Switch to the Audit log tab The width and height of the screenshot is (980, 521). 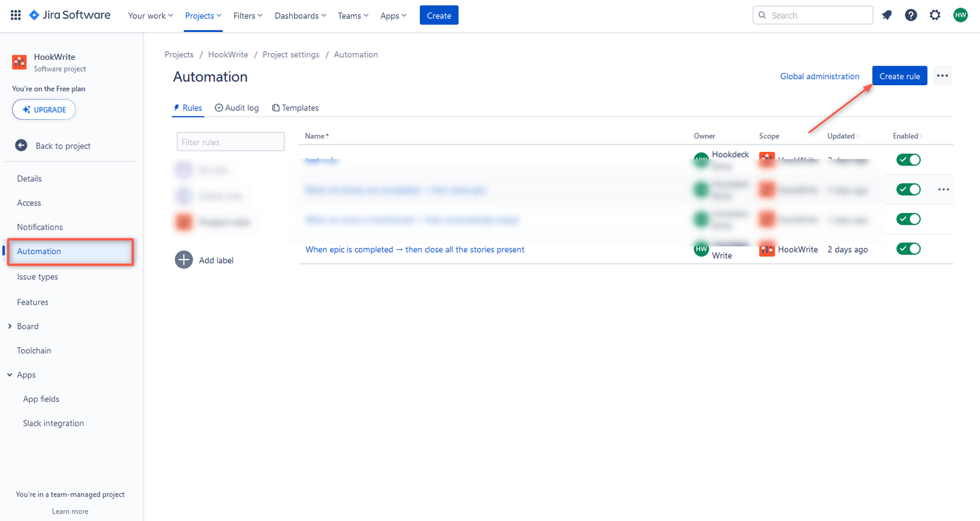236,107
